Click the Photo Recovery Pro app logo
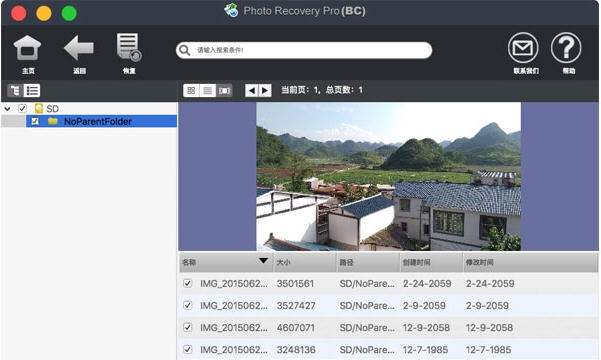Image resolution: width=601 pixels, height=360 pixels. click(x=231, y=10)
